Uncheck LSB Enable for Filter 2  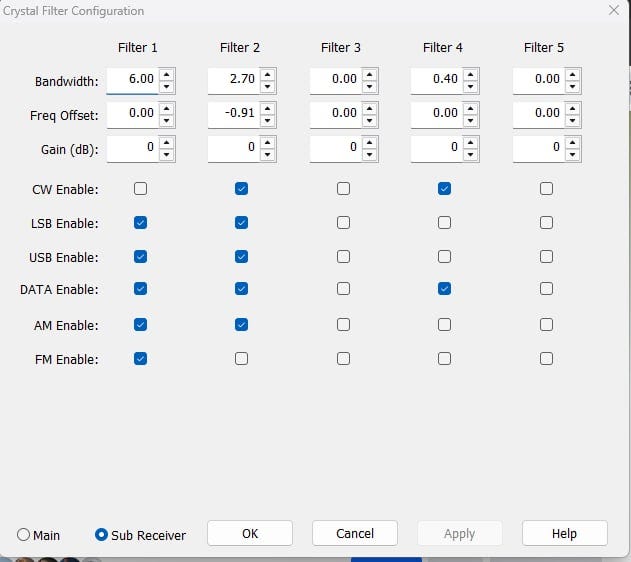(x=241, y=222)
